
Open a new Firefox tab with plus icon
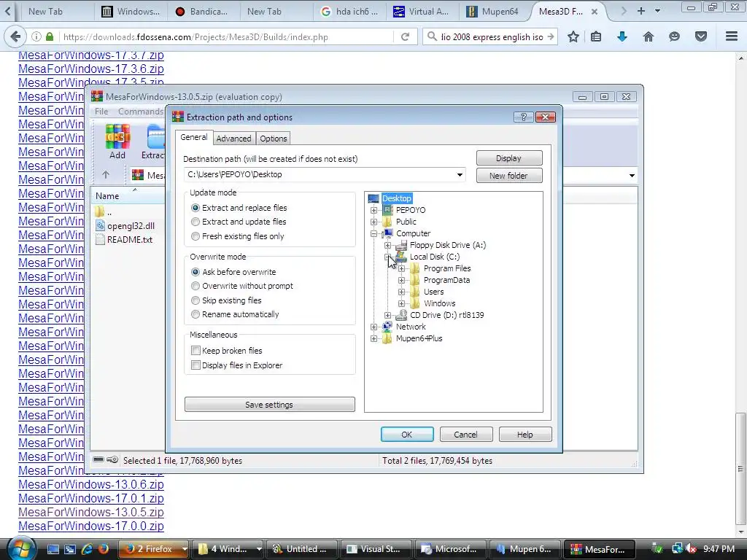pos(641,10)
